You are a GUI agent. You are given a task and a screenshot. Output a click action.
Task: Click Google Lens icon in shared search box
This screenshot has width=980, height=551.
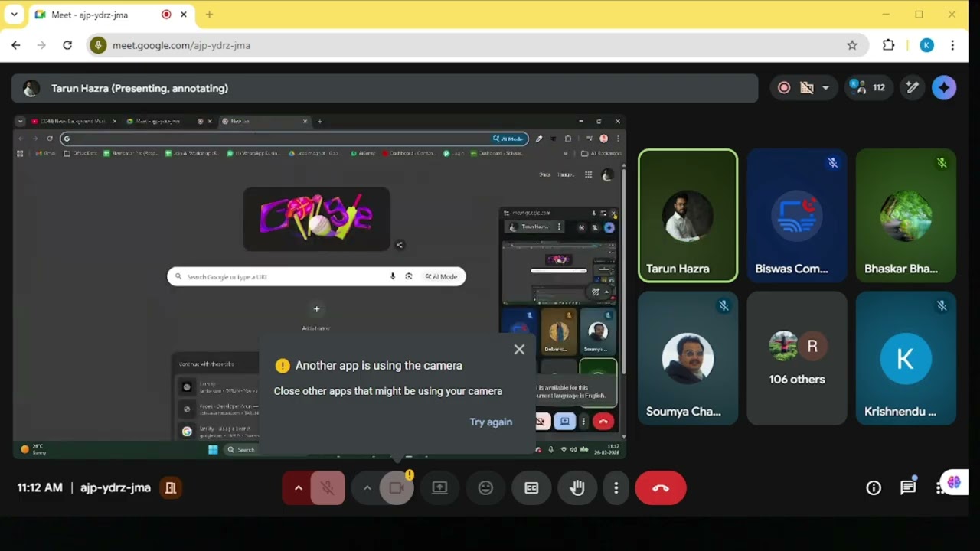coord(409,276)
